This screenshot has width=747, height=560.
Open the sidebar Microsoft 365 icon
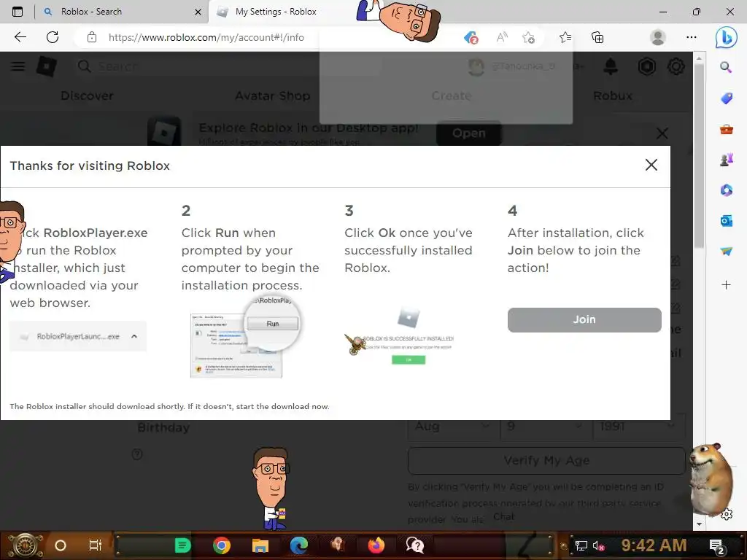pos(726,190)
